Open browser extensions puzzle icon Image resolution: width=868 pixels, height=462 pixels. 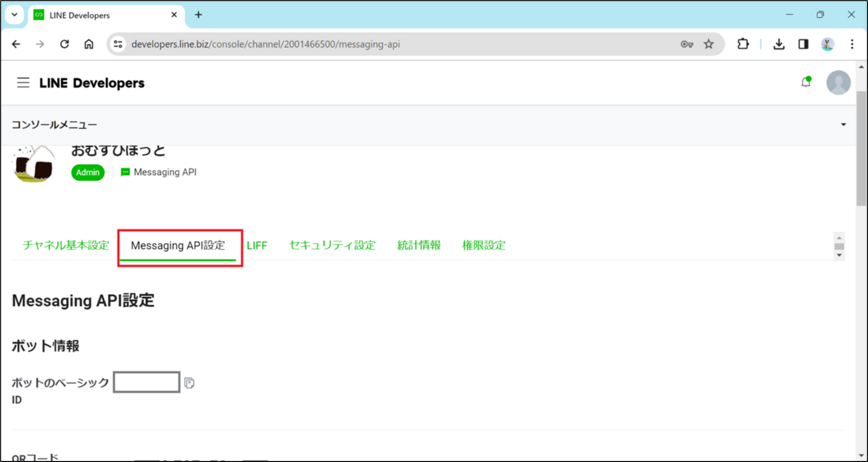743,44
